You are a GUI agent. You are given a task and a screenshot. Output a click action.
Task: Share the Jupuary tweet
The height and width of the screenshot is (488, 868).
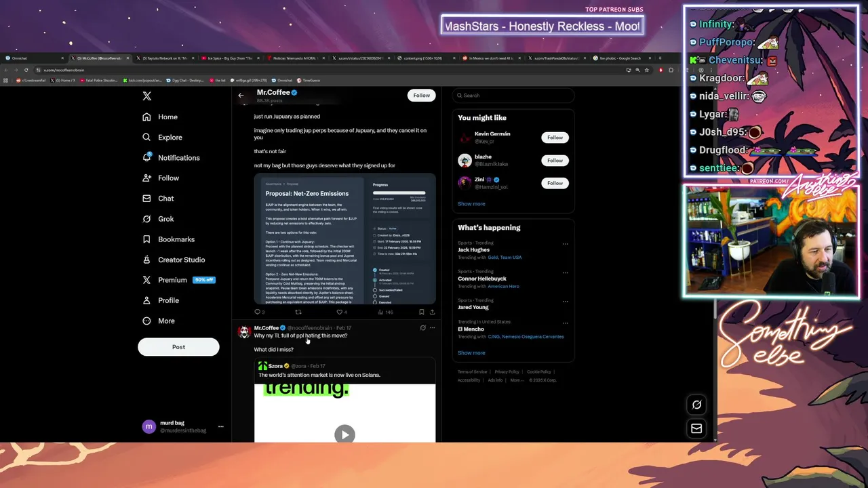pos(432,312)
